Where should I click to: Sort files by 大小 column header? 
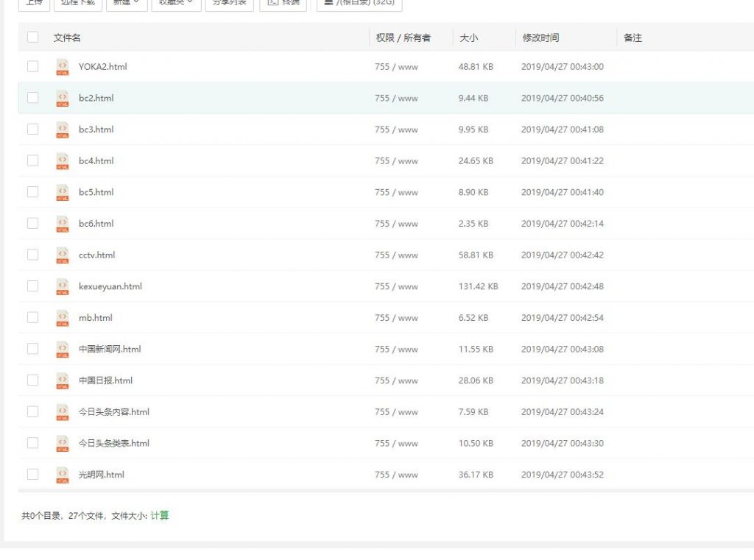click(468, 38)
